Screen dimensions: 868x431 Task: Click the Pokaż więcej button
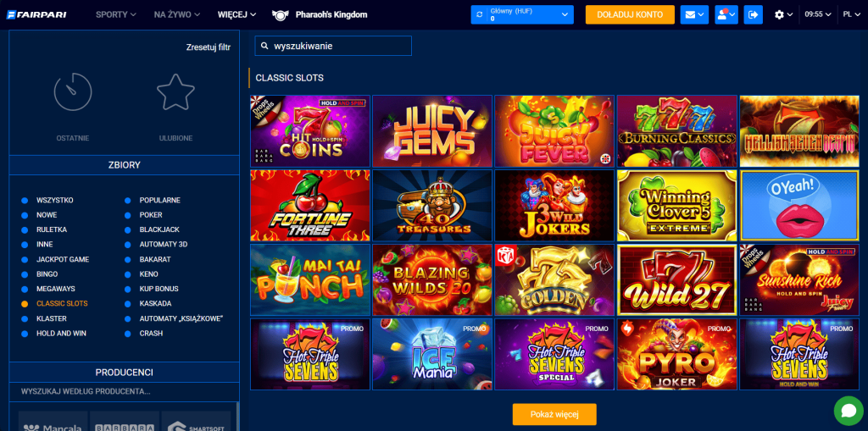pyautogui.click(x=554, y=414)
